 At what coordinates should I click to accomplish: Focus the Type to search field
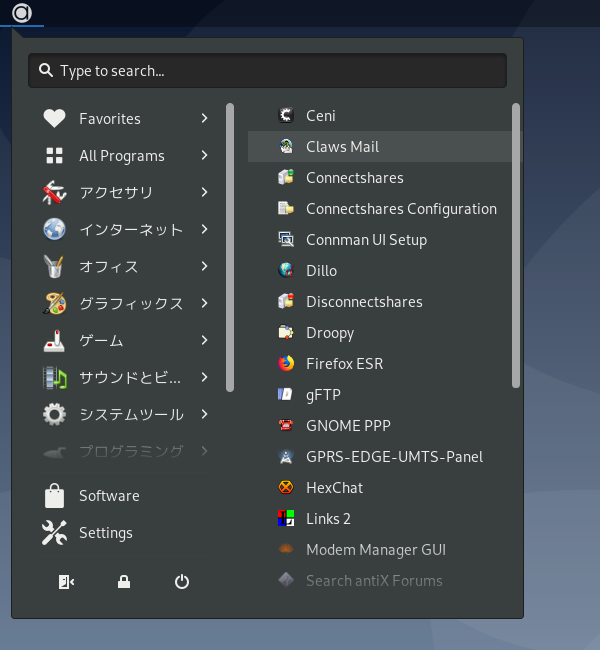[267, 70]
